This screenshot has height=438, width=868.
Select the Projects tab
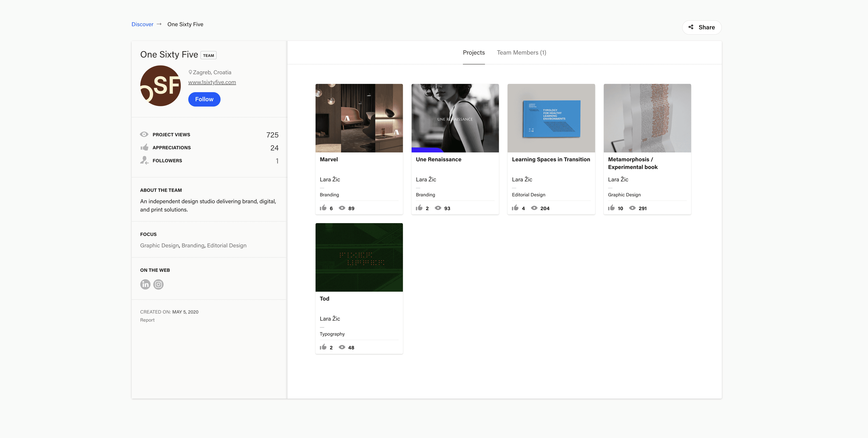(x=474, y=53)
